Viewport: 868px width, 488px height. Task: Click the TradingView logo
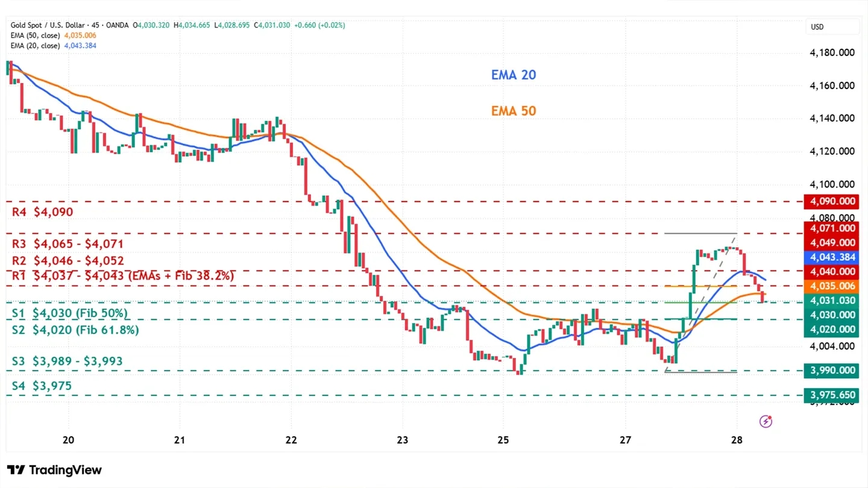point(54,470)
